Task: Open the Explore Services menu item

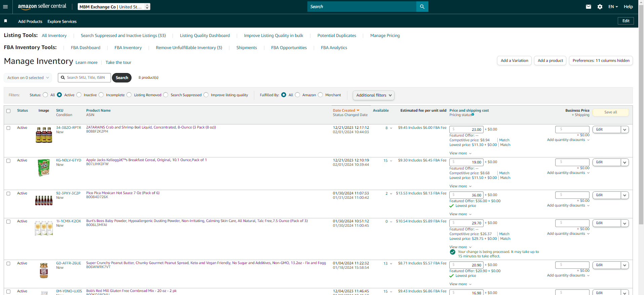Action: (62, 21)
